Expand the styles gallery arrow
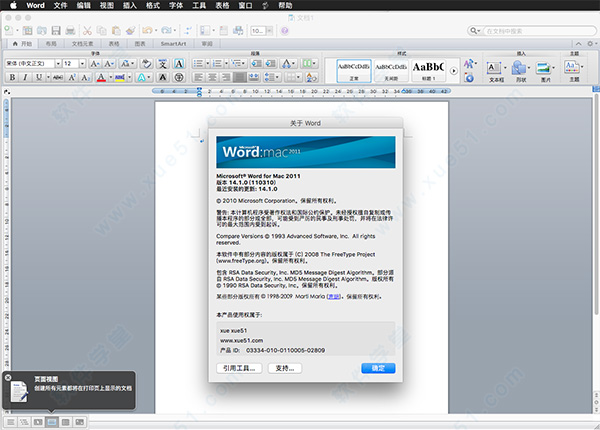This screenshot has height=430, width=600. pyautogui.click(x=453, y=71)
